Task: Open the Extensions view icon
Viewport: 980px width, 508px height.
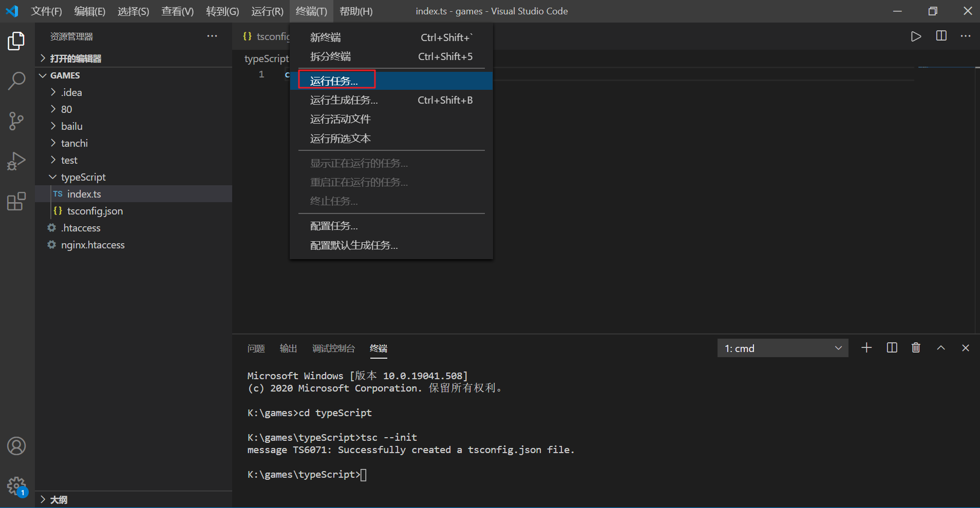Action: point(17,201)
